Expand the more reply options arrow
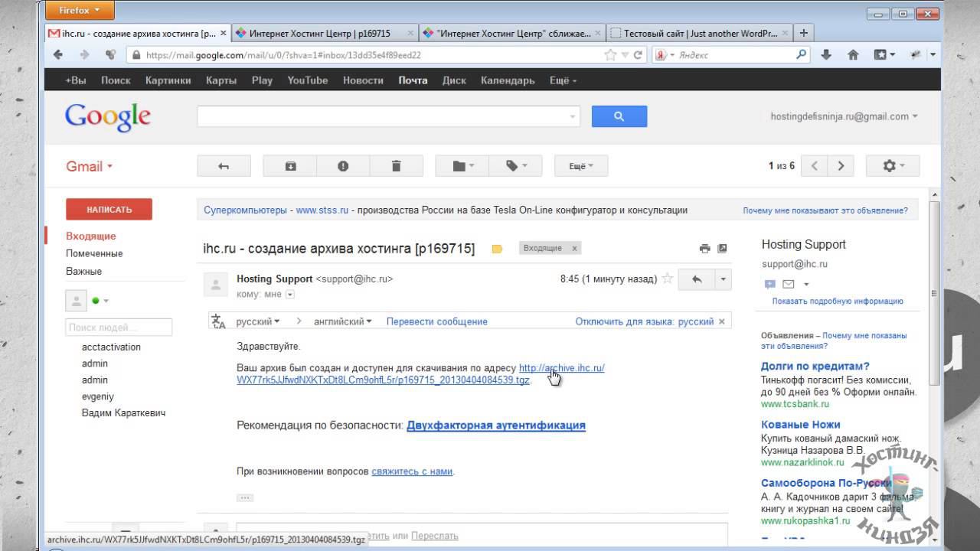 click(723, 279)
